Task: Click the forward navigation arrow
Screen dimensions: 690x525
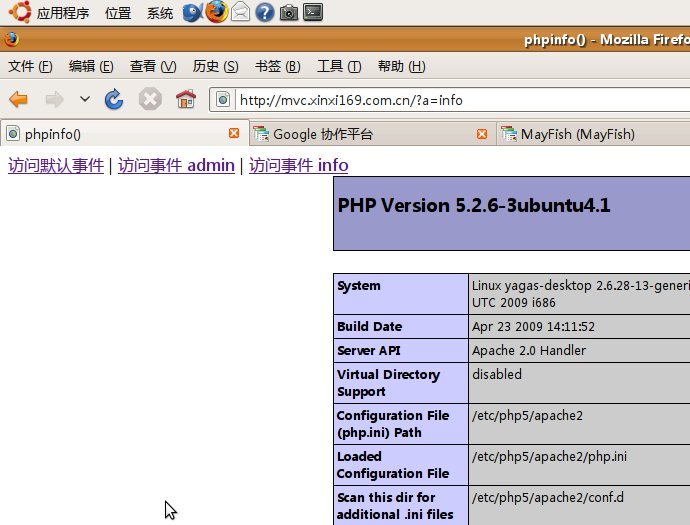Action: pos(54,99)
